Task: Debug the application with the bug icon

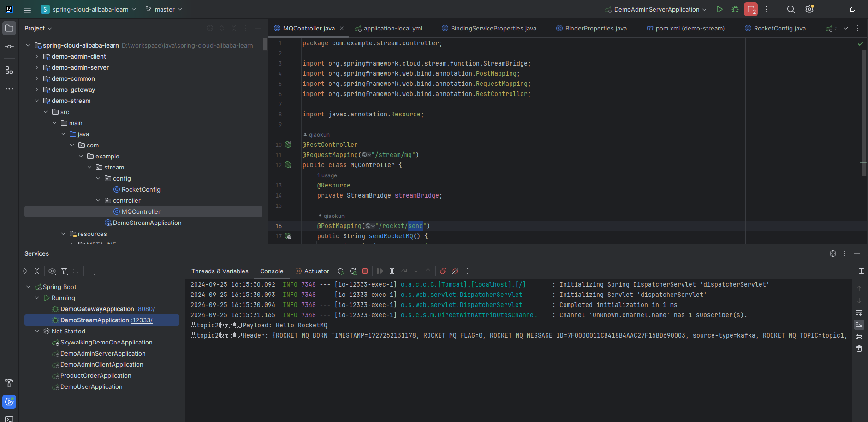Action: [x=735, y=9]
